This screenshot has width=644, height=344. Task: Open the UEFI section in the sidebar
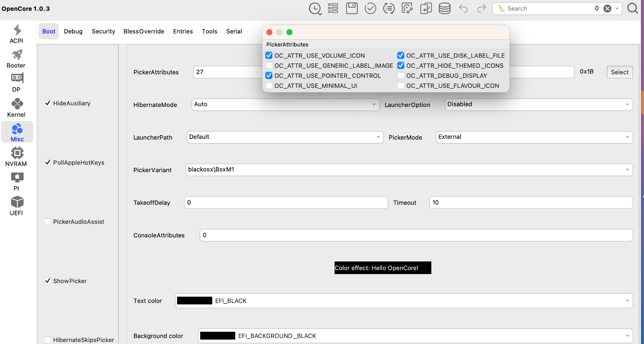(x=16, y=206)
